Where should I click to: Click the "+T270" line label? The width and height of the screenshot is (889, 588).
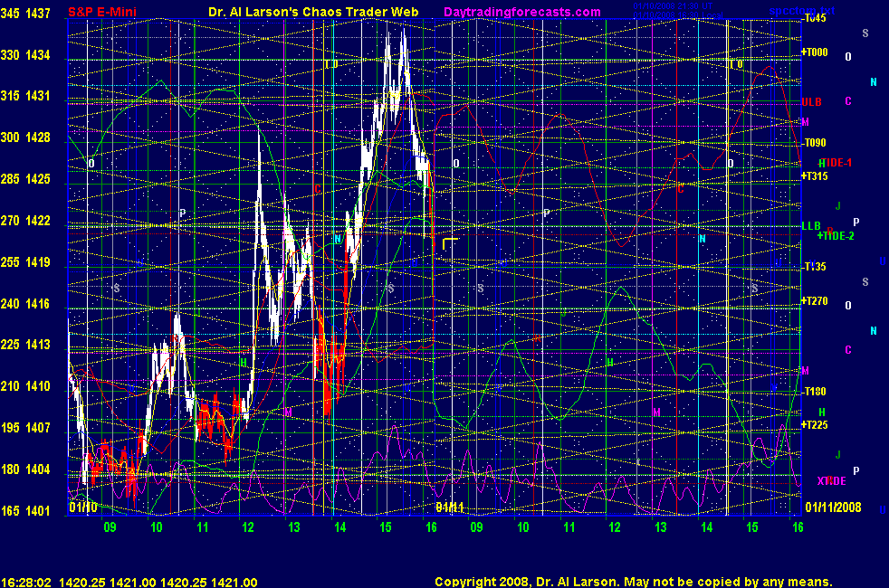tap(814, 301)
